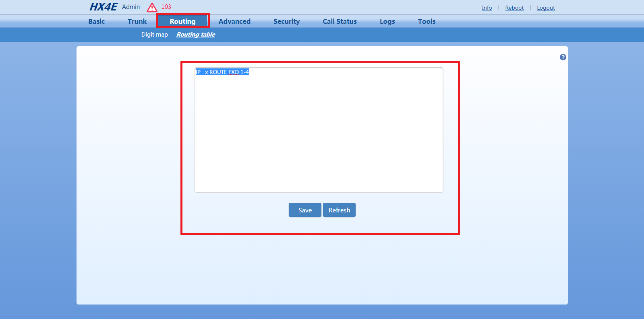The width and height of the screenshot is (644, 319).
Task: Go to the Advanced tab
Action: (x=234, y=21)
